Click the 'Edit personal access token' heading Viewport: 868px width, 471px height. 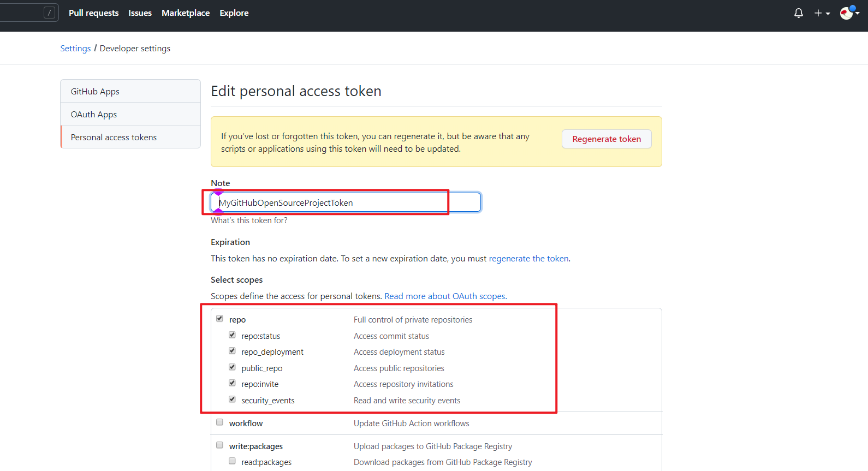pos(296,91)
